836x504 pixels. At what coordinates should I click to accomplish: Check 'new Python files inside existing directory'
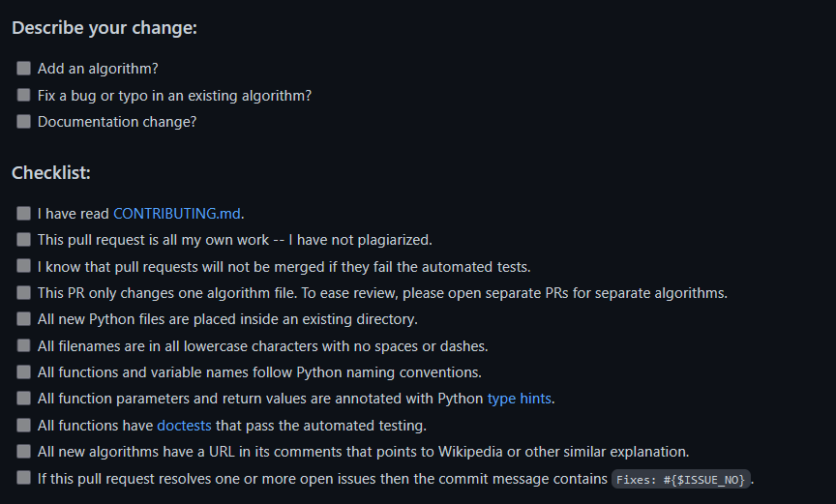(23, 319)
